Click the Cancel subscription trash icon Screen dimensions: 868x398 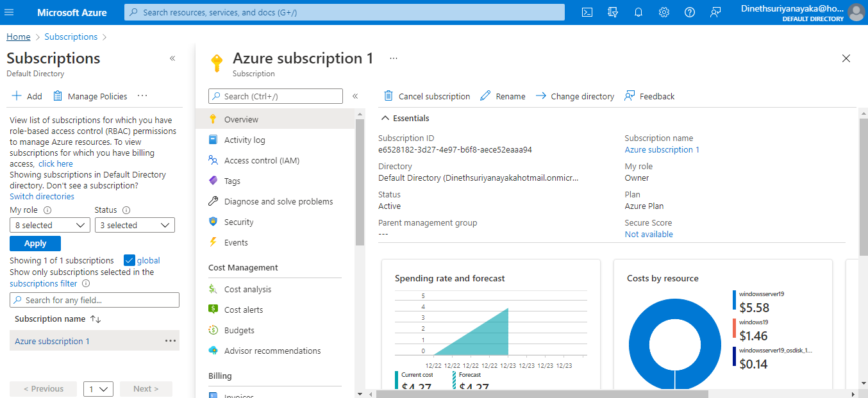(388, 96)
